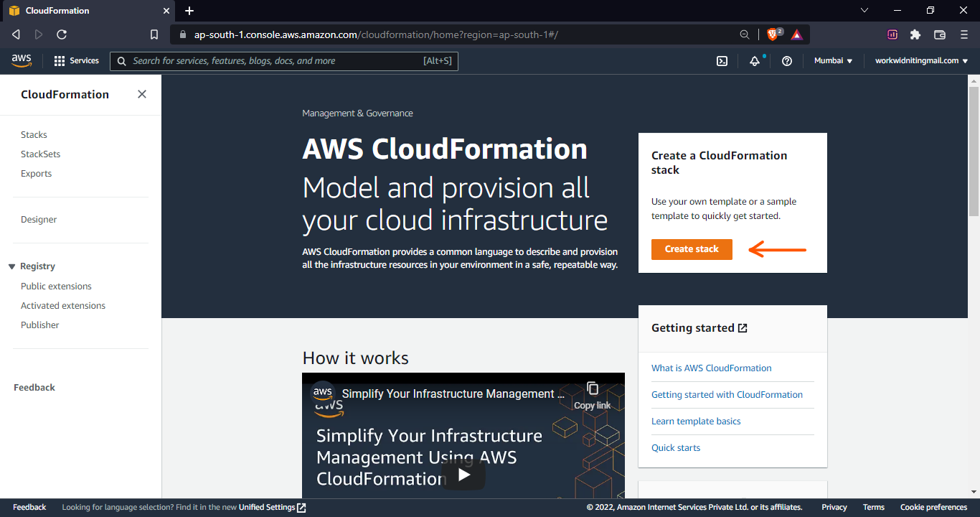Click the page vertical scrollbar
The width and height of the screenshot is (980, 517).
(x=974, y=151)
